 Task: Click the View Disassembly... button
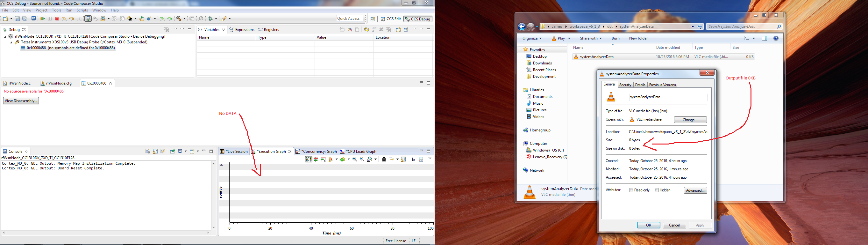click(21, 100)
